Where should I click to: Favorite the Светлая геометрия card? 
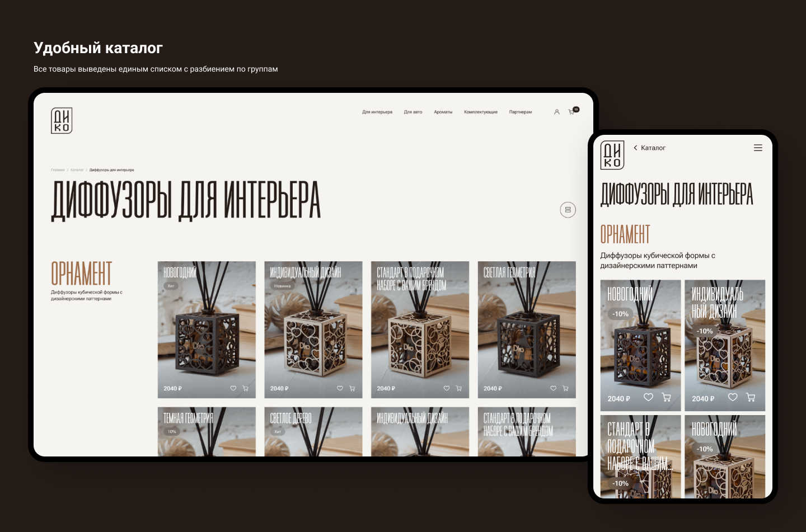point(553,388)
